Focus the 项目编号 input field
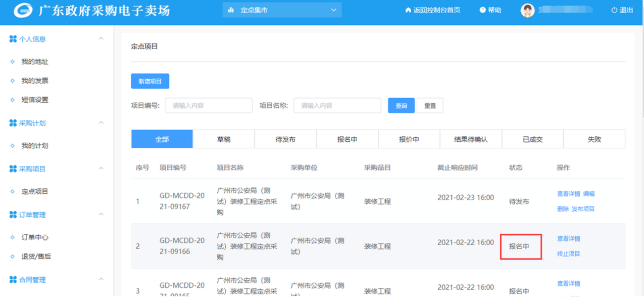Image resolution: width=644 pixels, height=298 pixels. coord(209,106)
